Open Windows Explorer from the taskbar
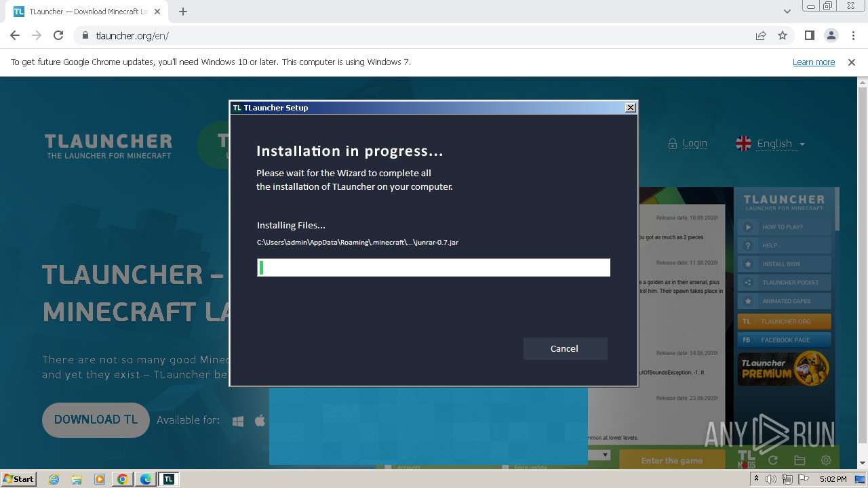868x488 pixels. [x=77, y=479]
